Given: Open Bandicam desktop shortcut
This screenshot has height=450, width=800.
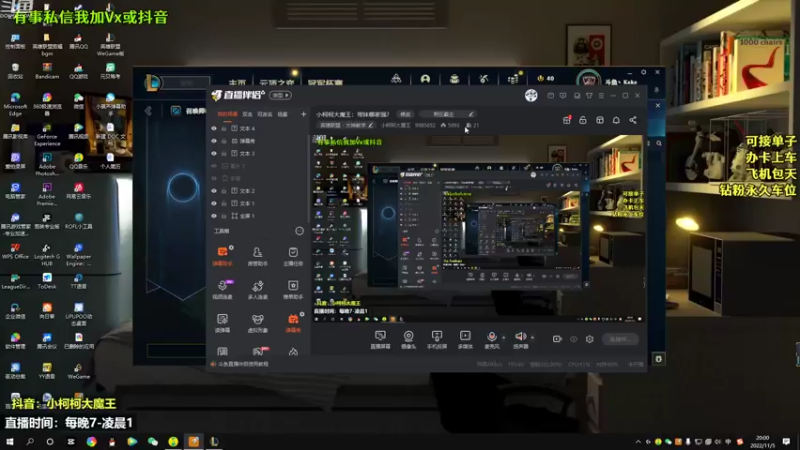Looking at the screenshot, I should click(47, 71).
